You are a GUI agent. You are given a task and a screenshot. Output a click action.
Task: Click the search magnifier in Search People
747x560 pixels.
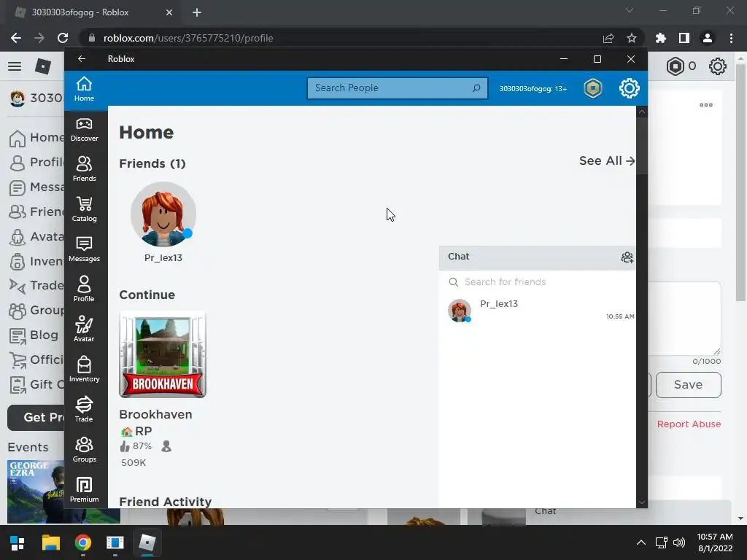click(x=476, y=88)
